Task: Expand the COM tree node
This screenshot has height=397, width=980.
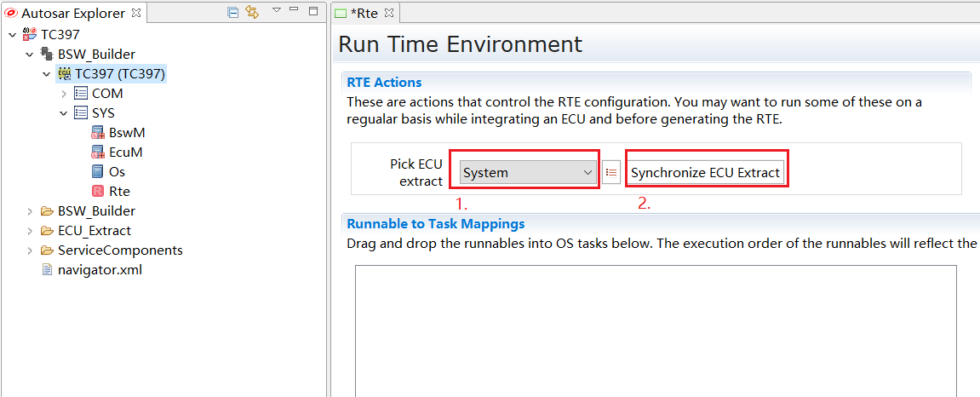Action: [x=64, y=94]
